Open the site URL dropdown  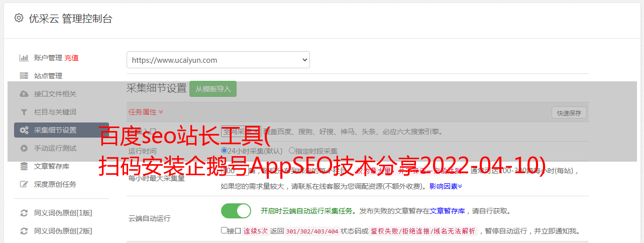click(x=218, y=60)
